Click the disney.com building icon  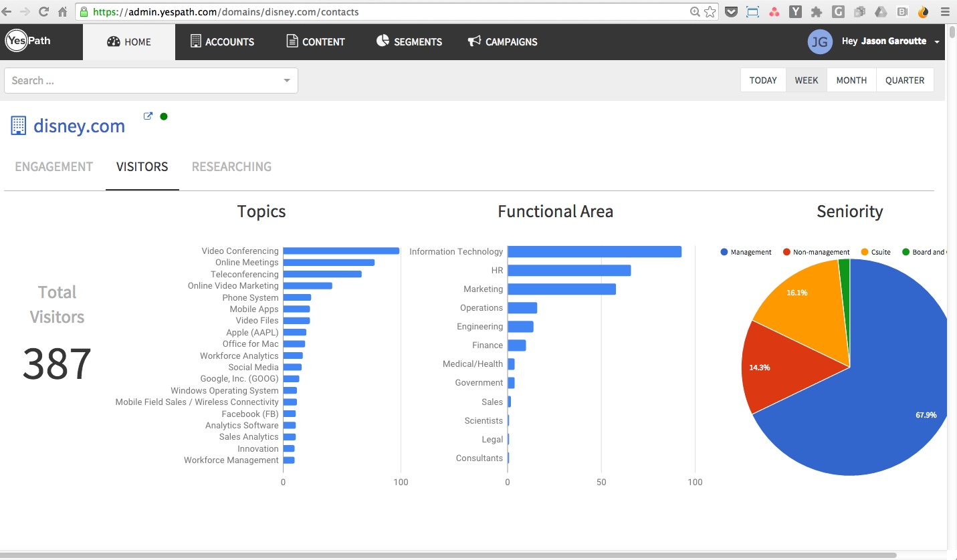tap(19, 126)
